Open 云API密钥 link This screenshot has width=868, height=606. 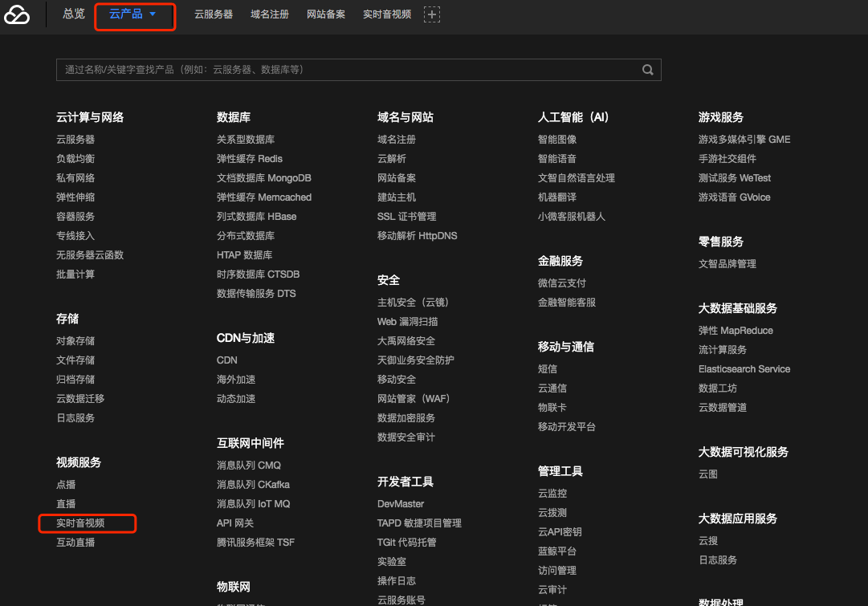(560, 532)
